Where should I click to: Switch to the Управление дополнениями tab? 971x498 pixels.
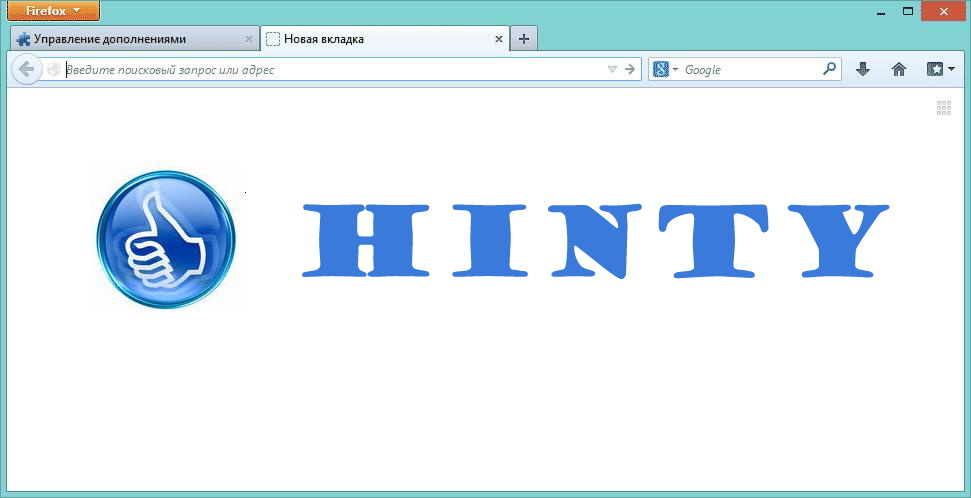pyautogui.click(x=134, y=39)
